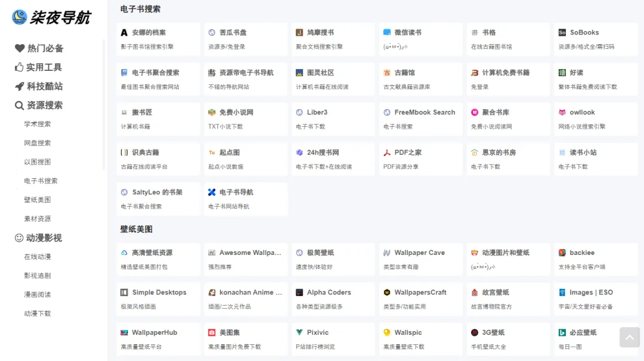Click the magnifier icon beside 资源搜索

[x=19, y=105]
